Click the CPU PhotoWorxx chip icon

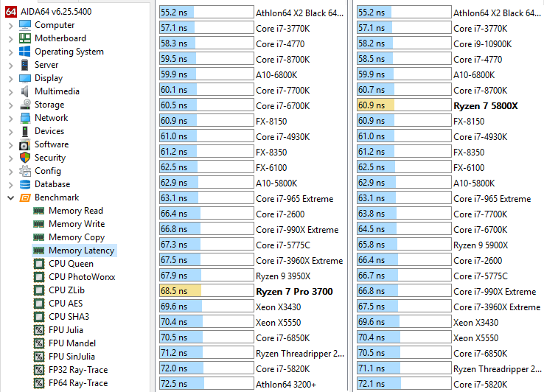(x=39, y=277)
